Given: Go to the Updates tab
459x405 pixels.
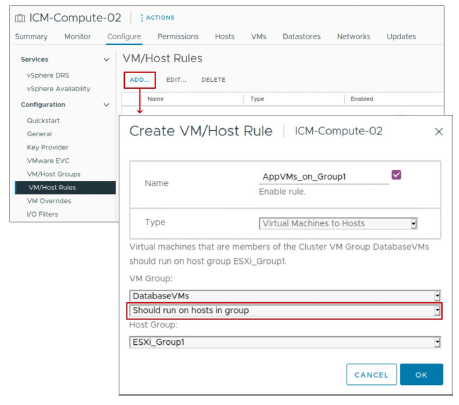Looking at the screenshot, I should point(401,37).
